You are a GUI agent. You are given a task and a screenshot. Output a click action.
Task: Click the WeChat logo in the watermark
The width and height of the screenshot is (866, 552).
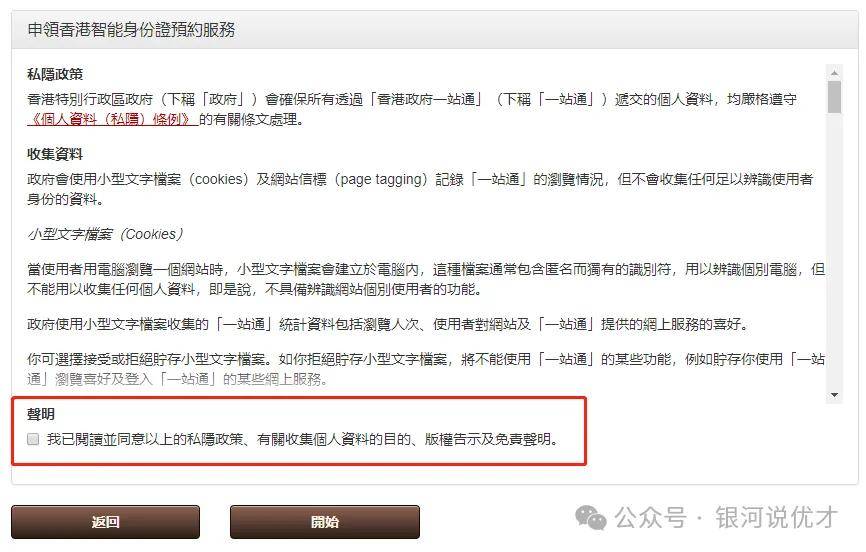(x=590, y=518)
